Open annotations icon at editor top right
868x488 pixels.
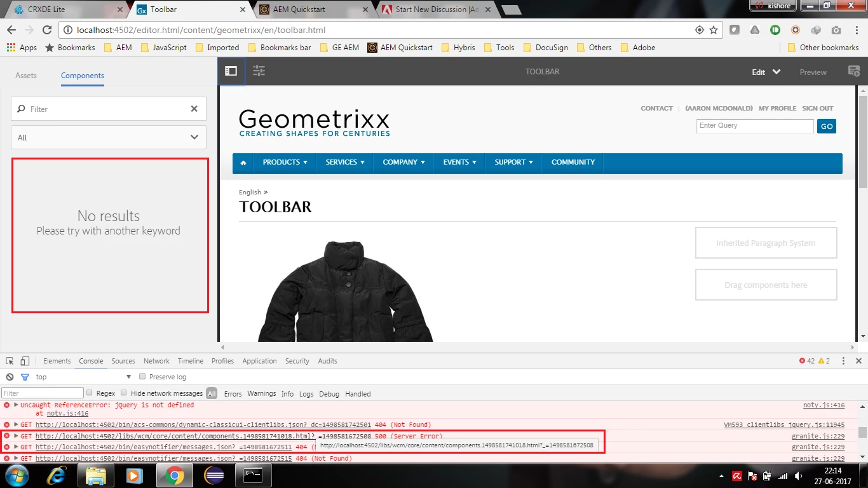click(x=854, y=72)
